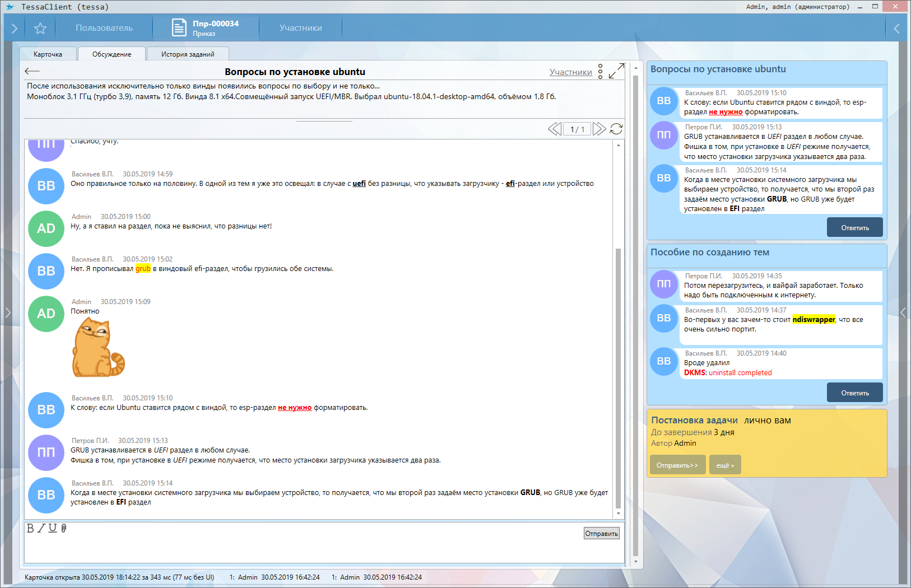Toggle italic text formatting
Image resolution: width=911 pixels, height=588 pixels.
pos(41,528)
